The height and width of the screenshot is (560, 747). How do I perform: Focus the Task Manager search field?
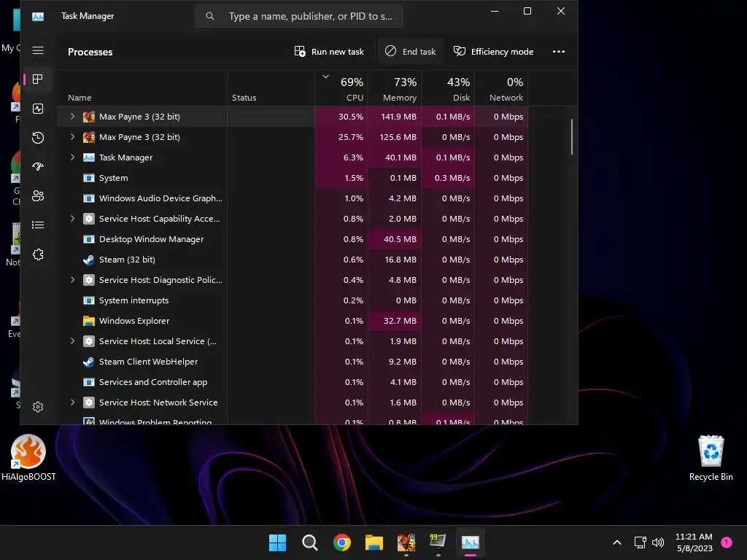pyautogui.click(x=299, y=16)
